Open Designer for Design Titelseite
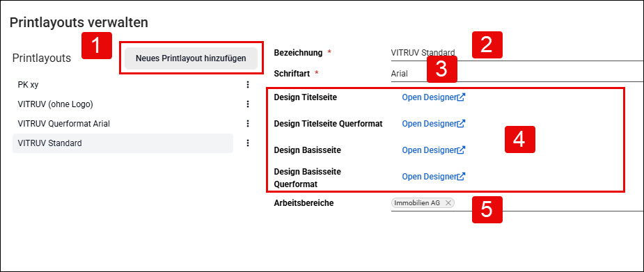 [429, 97]
